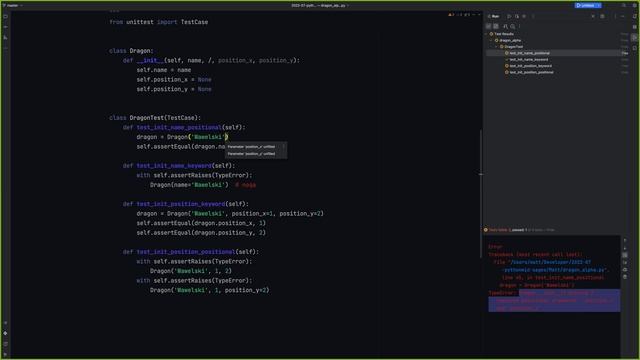Open the Commit tool window icon
This screenshot has width=640, height=360.
coord(5,27)
